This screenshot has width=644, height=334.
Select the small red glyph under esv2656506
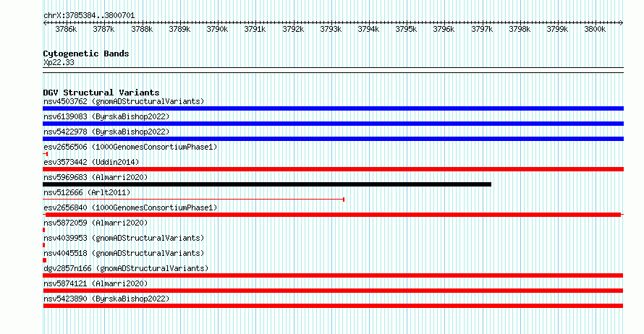pos(46,154)
